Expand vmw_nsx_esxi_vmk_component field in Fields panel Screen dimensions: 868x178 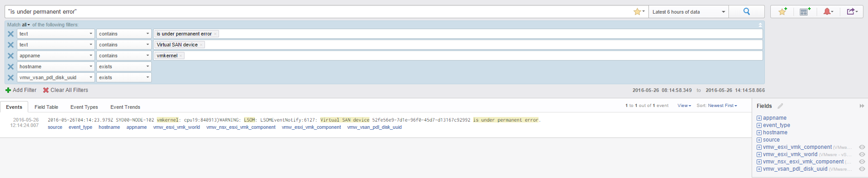coord(759,162)
